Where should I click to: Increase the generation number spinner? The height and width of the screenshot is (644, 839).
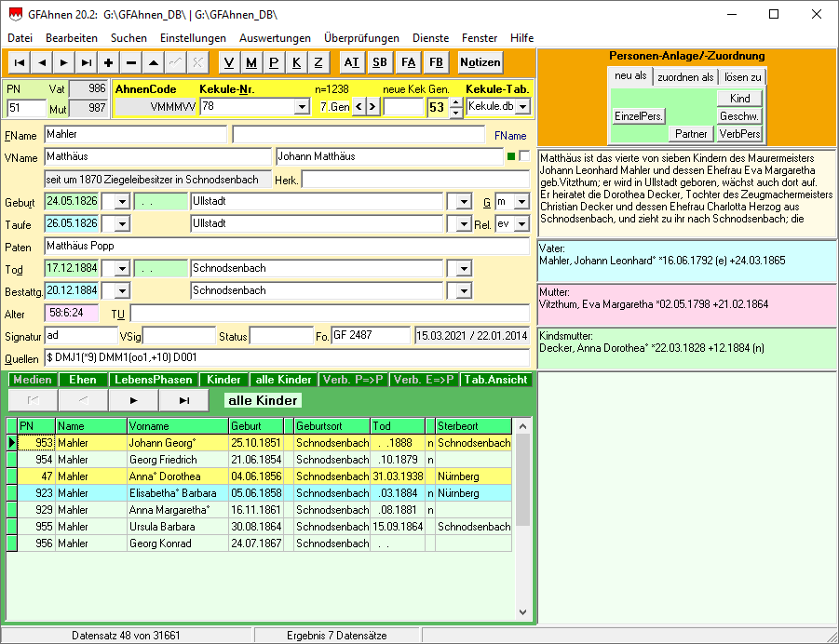(455, 102)
